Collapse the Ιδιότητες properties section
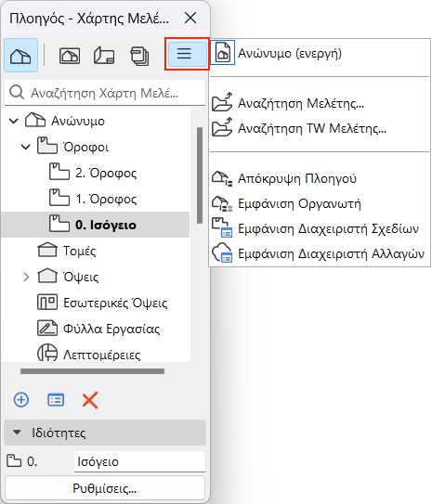Image resolution: width=432 pixels, height=504 pixels. [x=17, y=433]
